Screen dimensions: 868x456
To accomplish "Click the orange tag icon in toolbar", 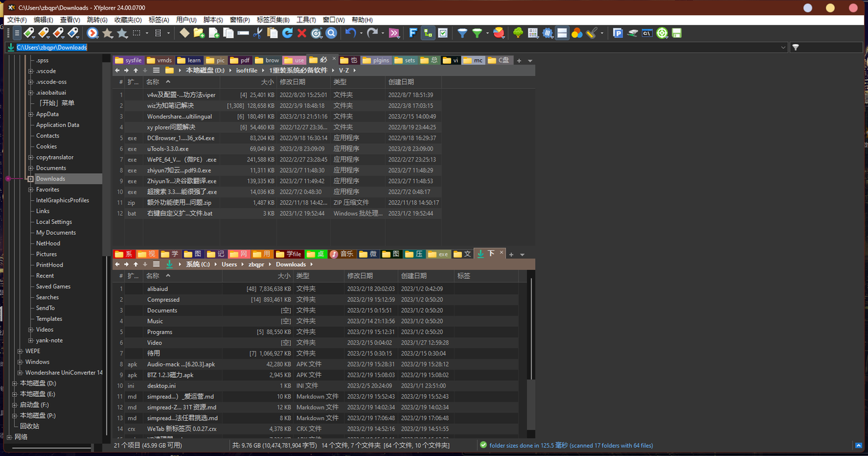I will tap(43, 33).
